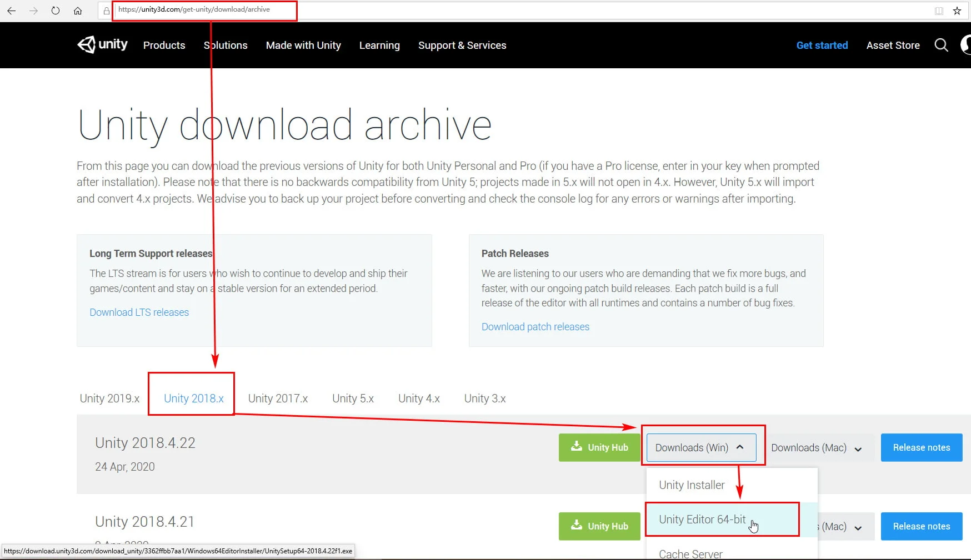Switch to the Unity 2018.x tab
Screen dimensions: 971x560
pos(193,398)
